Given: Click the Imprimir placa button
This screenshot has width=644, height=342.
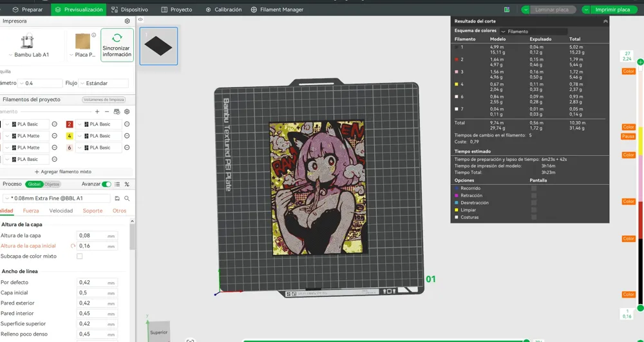Looking at the screenshot, I should coord(612,10).
